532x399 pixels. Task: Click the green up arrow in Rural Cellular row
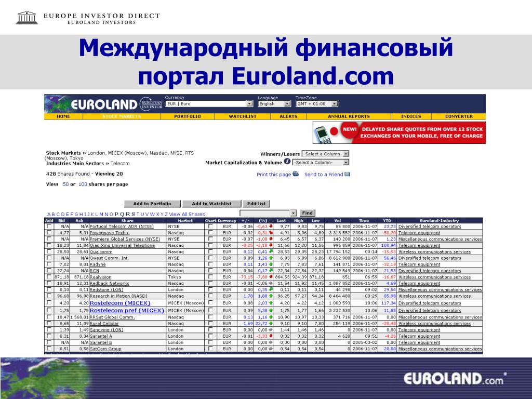tap(270, 323)
